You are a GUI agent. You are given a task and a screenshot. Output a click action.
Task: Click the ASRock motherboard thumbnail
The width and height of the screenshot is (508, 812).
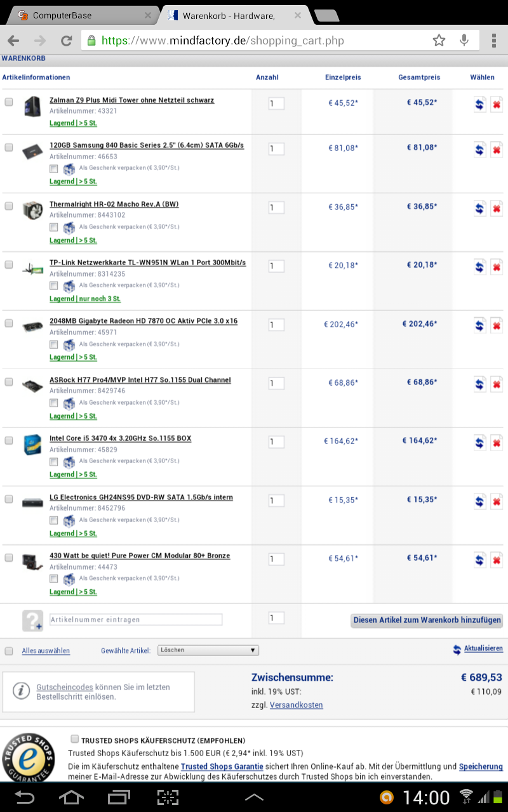(32, 384)
